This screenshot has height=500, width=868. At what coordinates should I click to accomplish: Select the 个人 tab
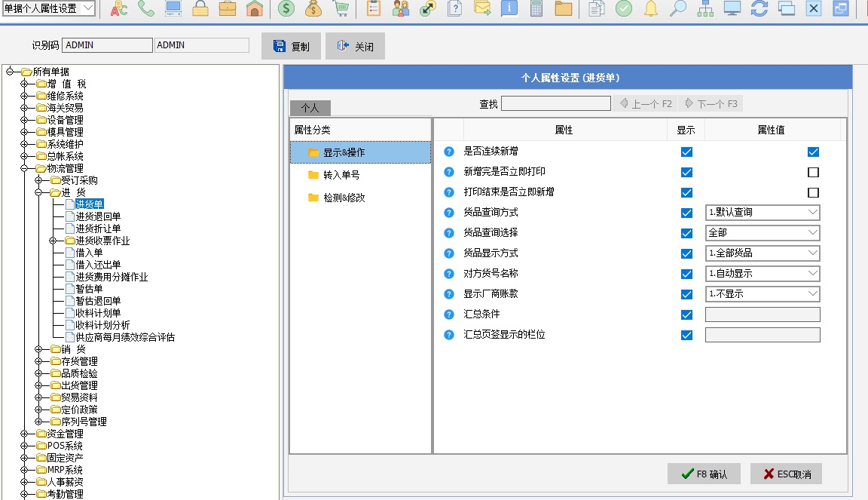[x=310, y=108]
